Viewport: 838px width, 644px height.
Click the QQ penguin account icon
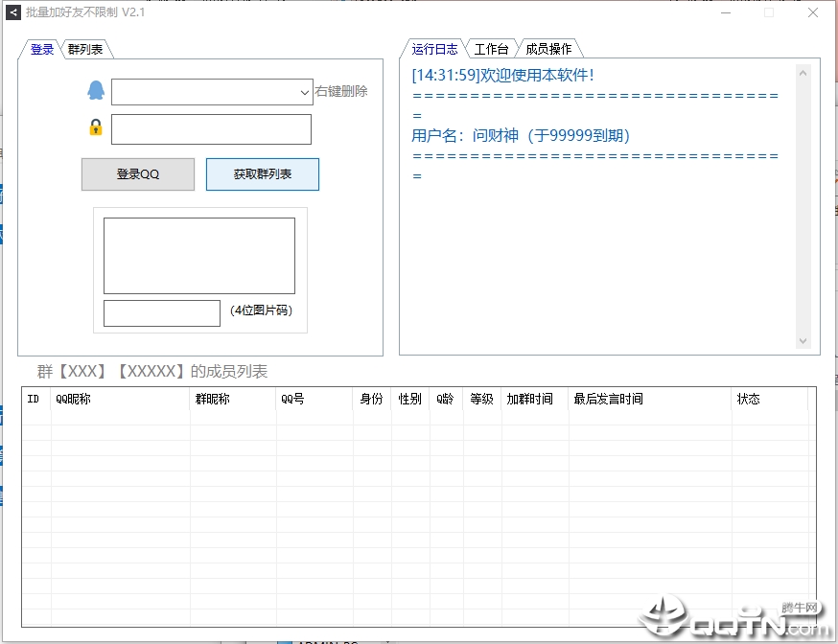click(96, 90)
